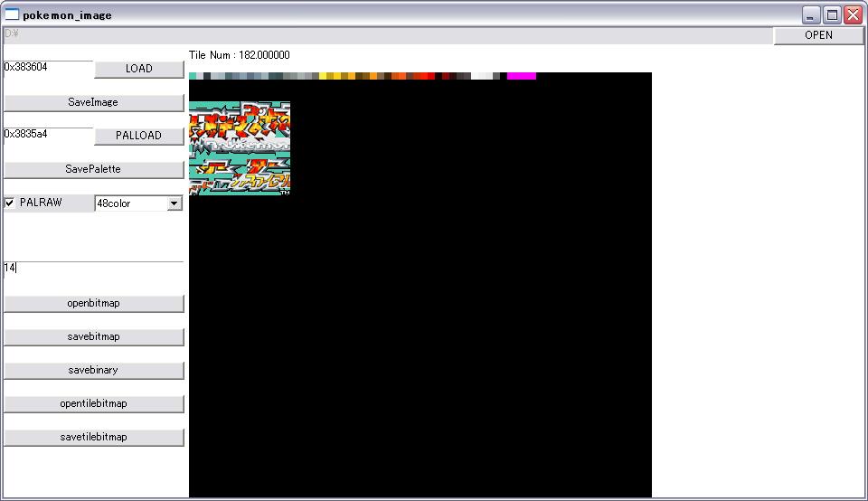Click the PALLOAD button
868x501 pixels.
(x=139, y=136)
